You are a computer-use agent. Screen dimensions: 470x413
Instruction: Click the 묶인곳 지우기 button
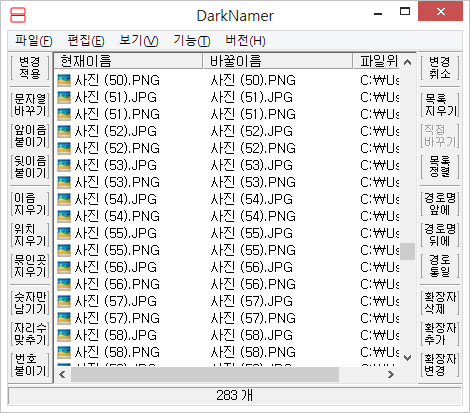[x=30, y=266]
